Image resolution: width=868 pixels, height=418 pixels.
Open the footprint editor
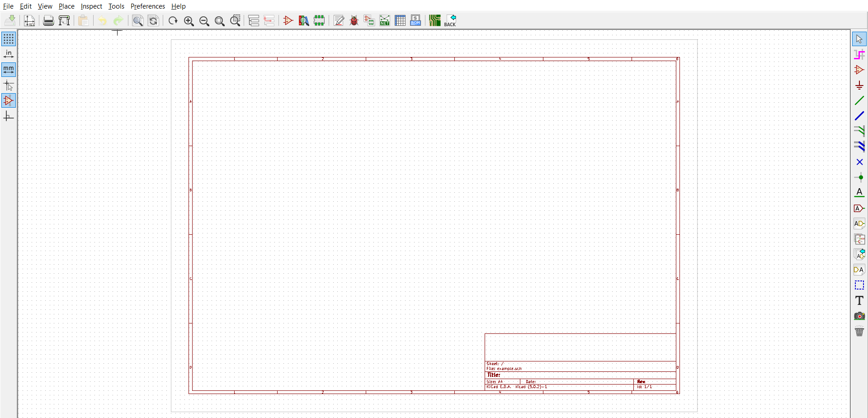pyautogui.click(x=319, y=20)
